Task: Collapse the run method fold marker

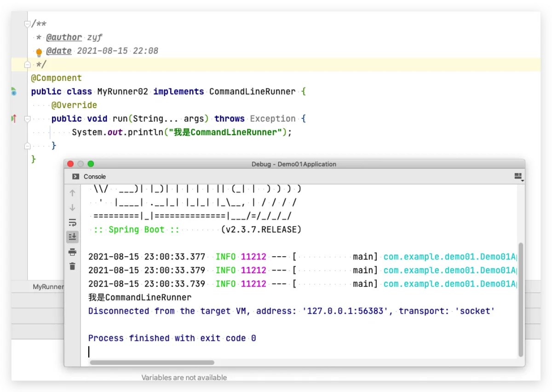Action: coord(28,119)
